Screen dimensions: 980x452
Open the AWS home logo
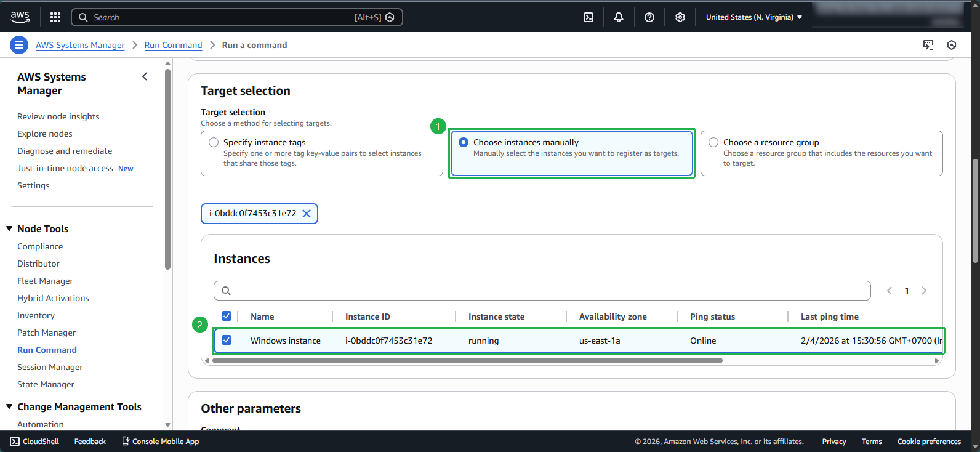[x=20, y=17]
